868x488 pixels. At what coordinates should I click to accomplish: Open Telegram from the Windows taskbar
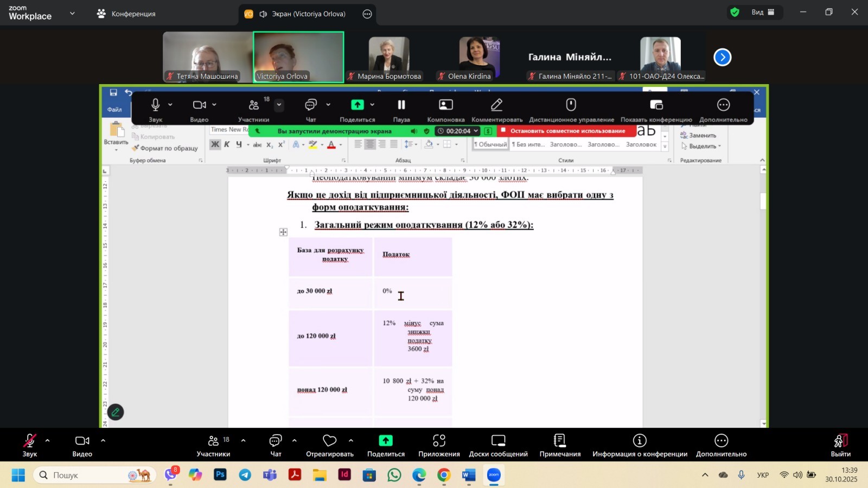click(245, 475)
